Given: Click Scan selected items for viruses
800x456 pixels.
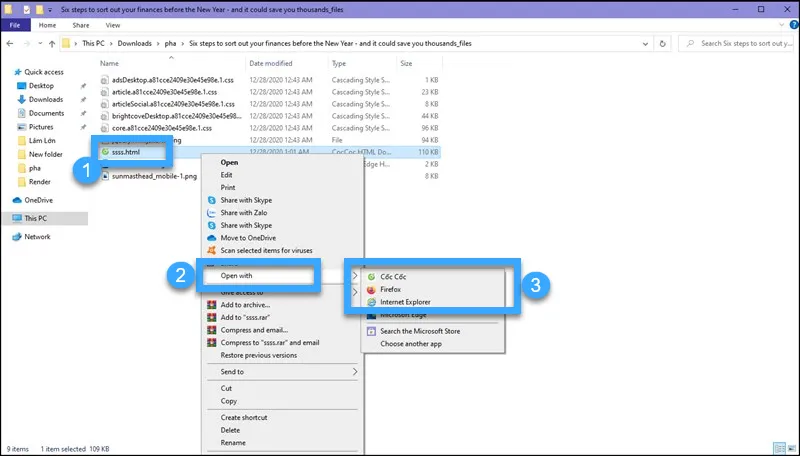Looking at the screenshot, I should point(266,250).
